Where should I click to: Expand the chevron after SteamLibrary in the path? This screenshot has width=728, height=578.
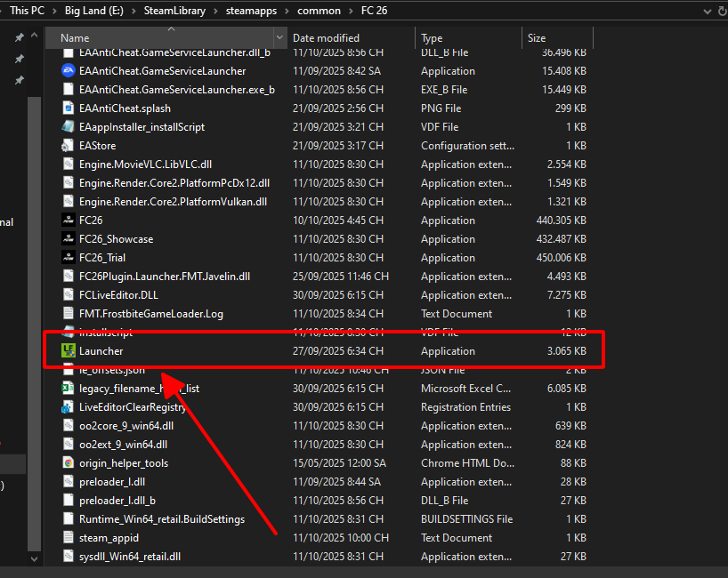pyautogui.click(x=213, y=11)
